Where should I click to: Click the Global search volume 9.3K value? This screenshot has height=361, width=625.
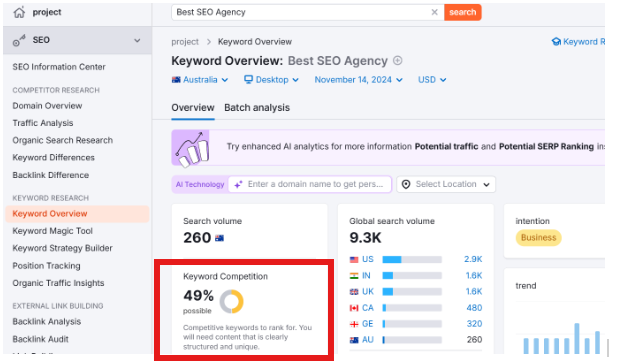[x=365, y=238]
